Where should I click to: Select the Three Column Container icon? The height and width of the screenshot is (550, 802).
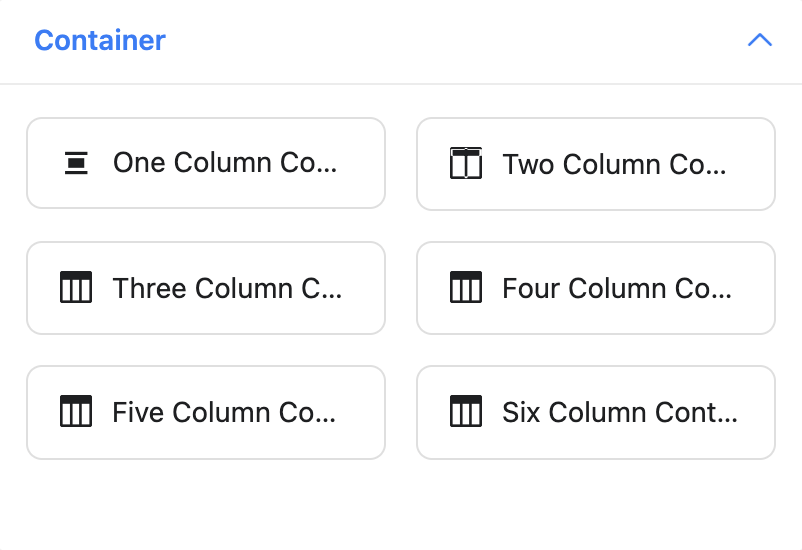point(76,287)
